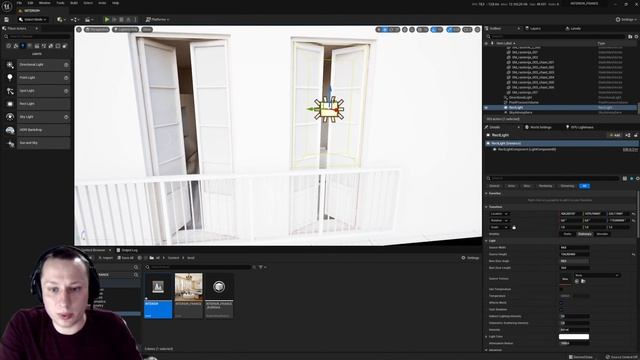The height and width of the screenshot is (360, 640).
Task: Click the Show button in viewport
Action: (x=147, y=29)
